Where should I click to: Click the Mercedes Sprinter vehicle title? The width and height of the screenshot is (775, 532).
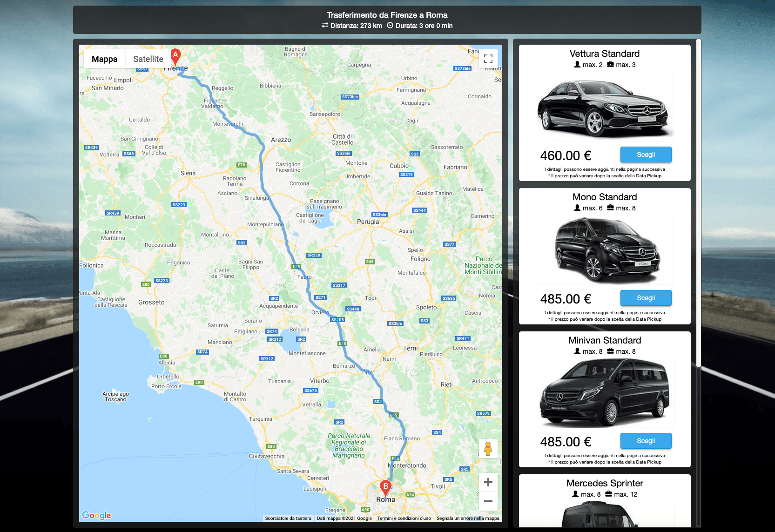click(605, 483)
